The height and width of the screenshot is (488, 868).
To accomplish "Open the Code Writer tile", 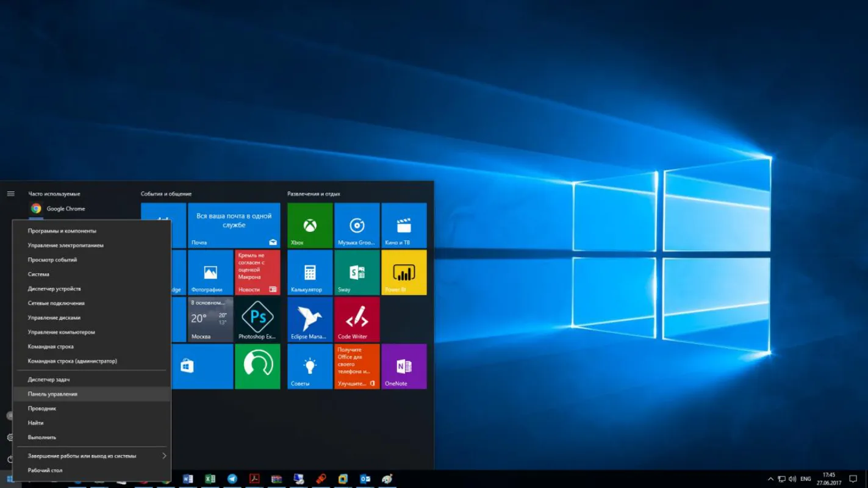I will click(357, 320).
